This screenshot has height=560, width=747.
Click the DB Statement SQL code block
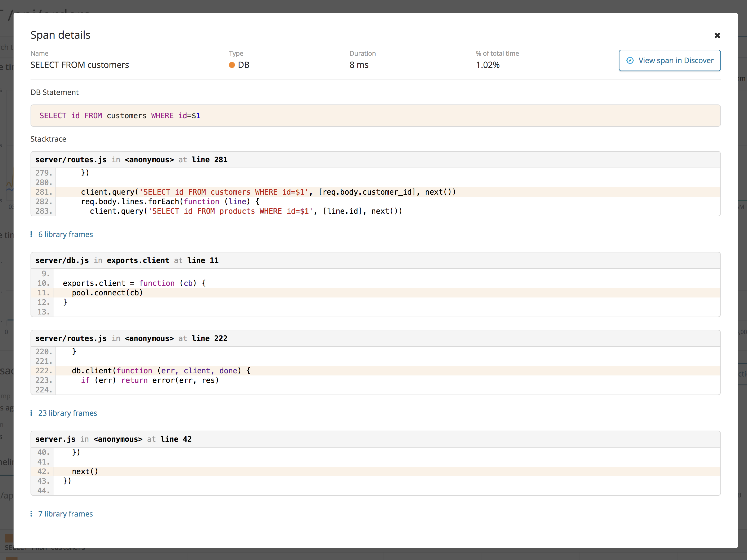(x=375, y=116)
